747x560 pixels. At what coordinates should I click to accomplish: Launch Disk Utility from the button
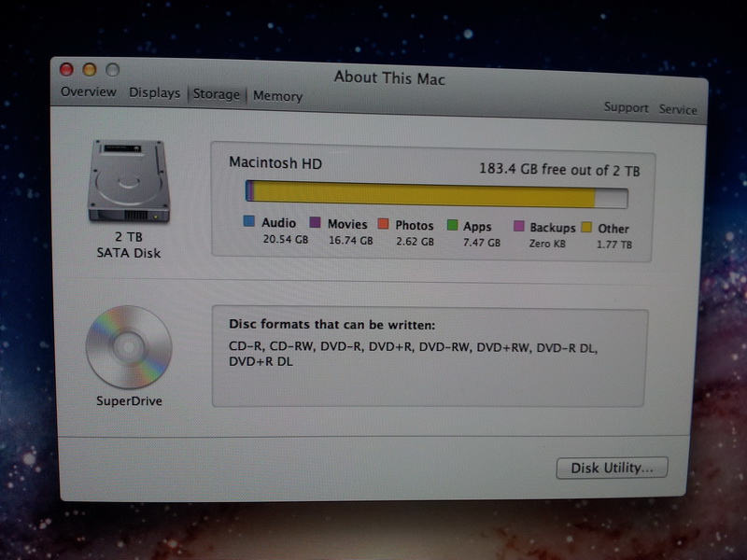click(x=613, y=468)
